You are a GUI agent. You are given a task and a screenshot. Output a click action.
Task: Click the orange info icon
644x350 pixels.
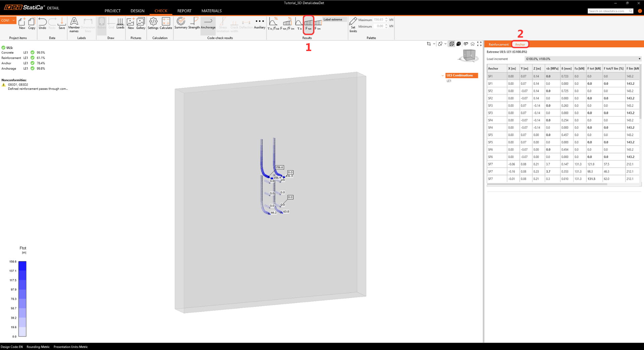pyautogui.click(x=640, y=11)
